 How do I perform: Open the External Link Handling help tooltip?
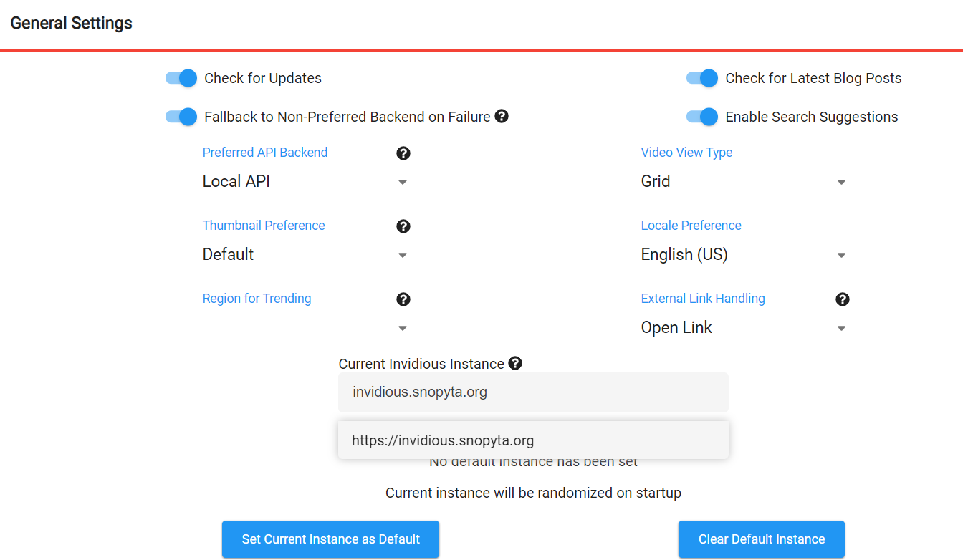point(842,299)
